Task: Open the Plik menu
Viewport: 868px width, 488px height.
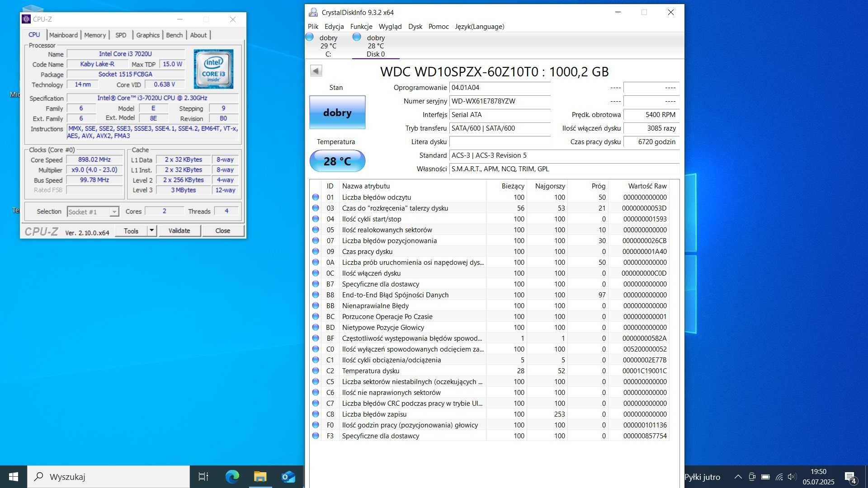Action: click(x=313, y=27)
